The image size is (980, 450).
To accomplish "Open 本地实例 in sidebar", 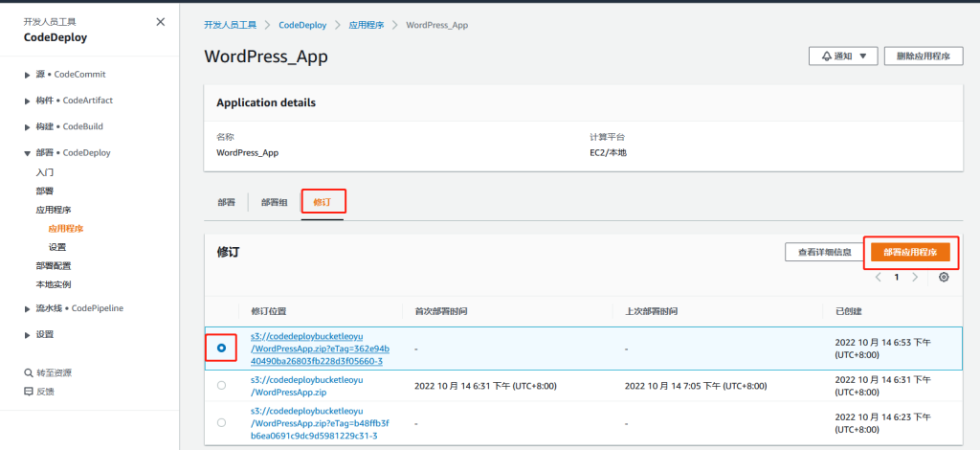I will 53,284.
